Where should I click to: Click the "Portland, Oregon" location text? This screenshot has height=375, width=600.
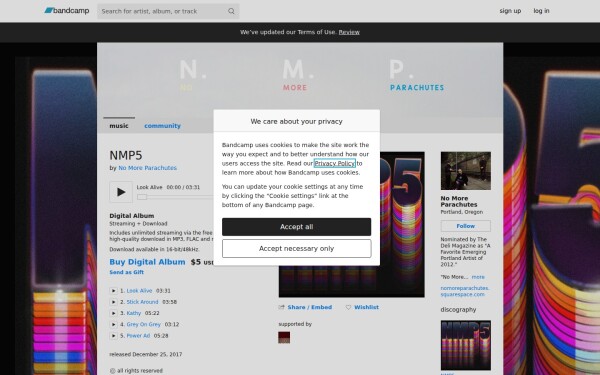click(461, 212)
